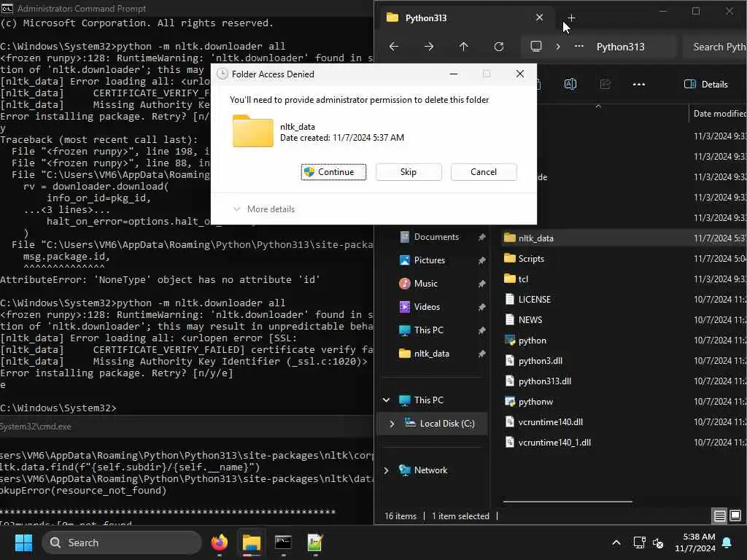Screen dimensions: 747x560
Task: Select python313.dll file
Action: coord(544,381)
